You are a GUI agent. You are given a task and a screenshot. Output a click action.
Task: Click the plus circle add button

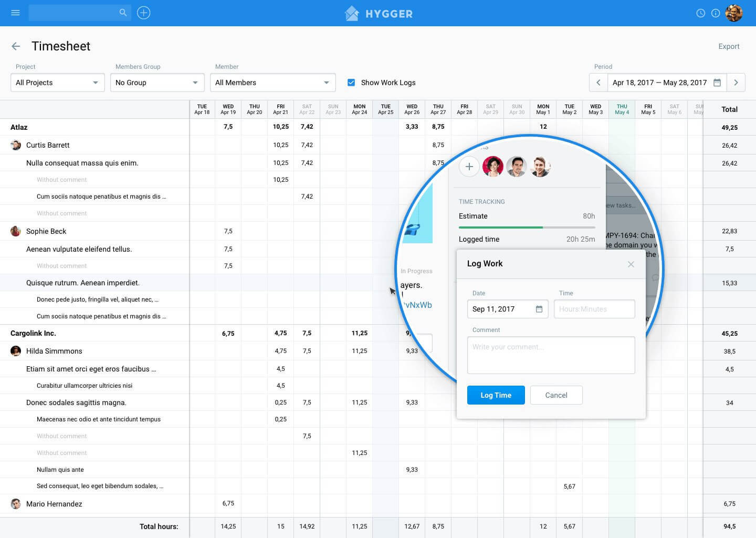click(x=144, y=13)
